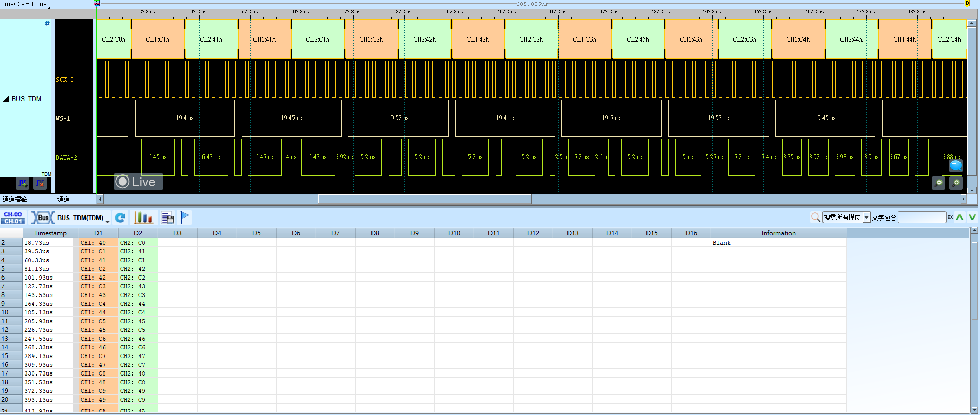Jump to previous search result arrow
This screenshot has height=415, width=980.
[959, 218]
